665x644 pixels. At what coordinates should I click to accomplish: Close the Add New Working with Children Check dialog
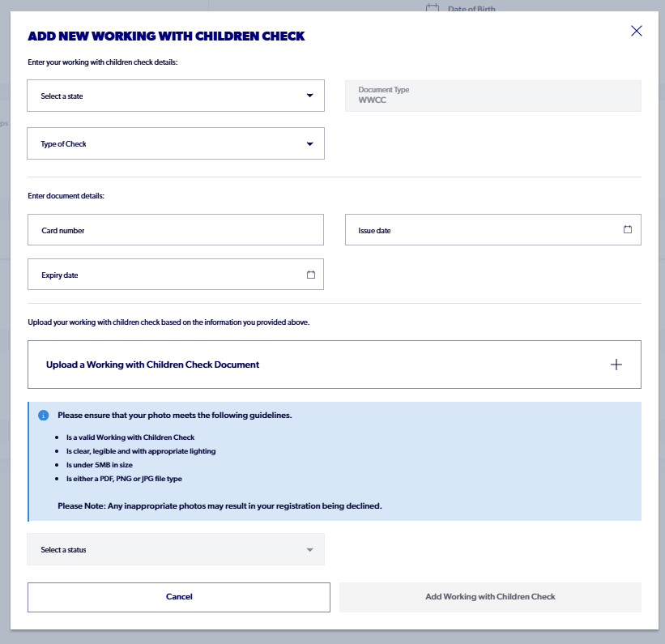pos(636,31)
